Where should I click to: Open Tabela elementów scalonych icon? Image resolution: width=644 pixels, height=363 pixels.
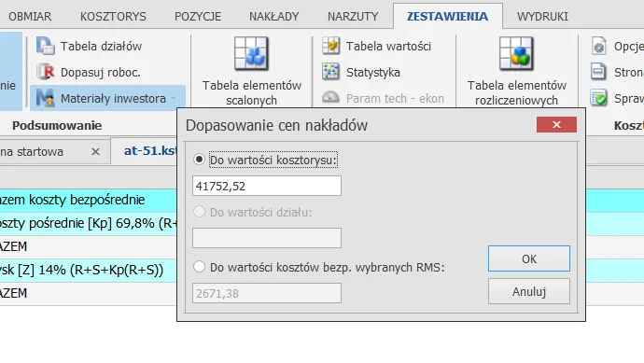[x=251, y=54]
